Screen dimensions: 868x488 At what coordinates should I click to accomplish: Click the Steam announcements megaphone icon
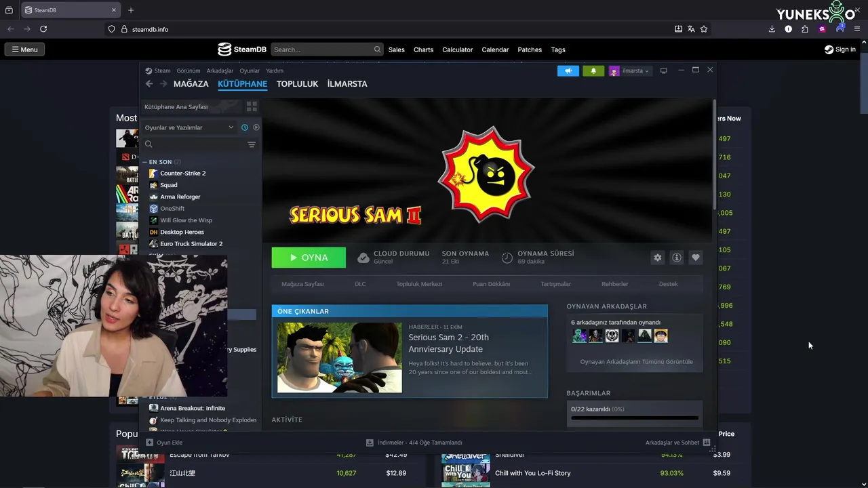tap(568, 70)
